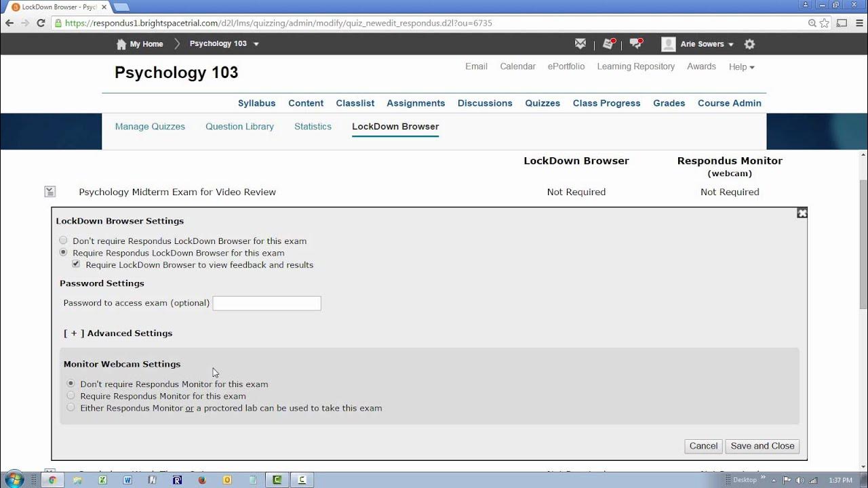Click My Home link text
Image resolution: width=868 pixels, height=488 pixels.
(x=146, y=44)
